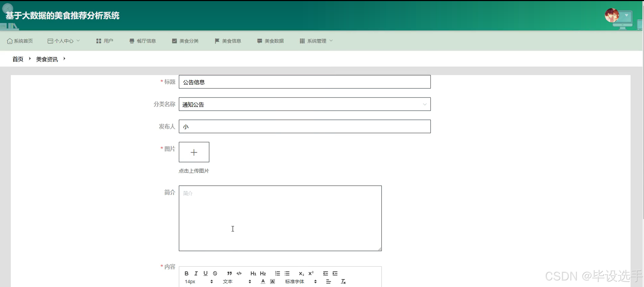
Task: Open the code view icon
Action: pos(239,273)
